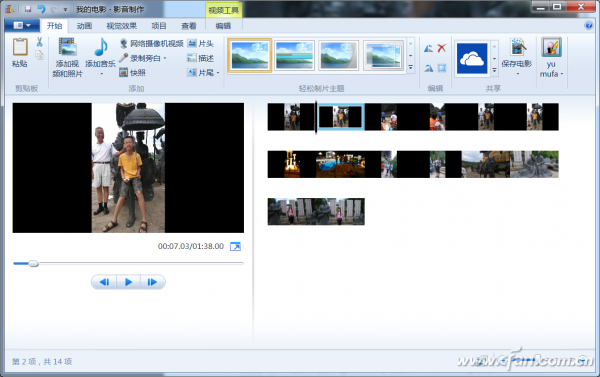Toggle full-screen preview icon
Image resolution: width=600 pixels, height=377 pixels.
click(235, 246)
